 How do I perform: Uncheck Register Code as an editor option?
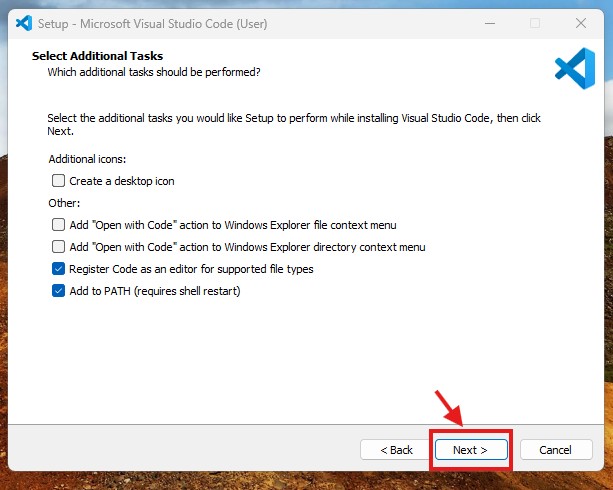[59, 269]
